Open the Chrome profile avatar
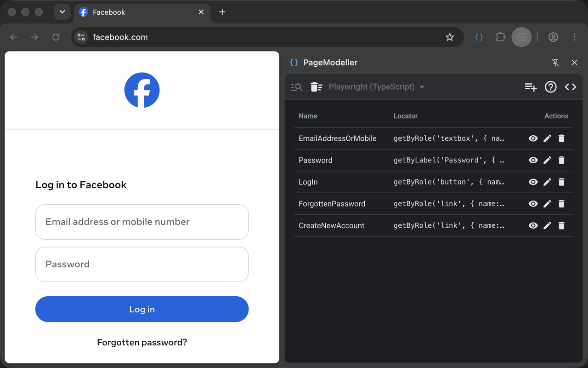 (x=553, y=37)
